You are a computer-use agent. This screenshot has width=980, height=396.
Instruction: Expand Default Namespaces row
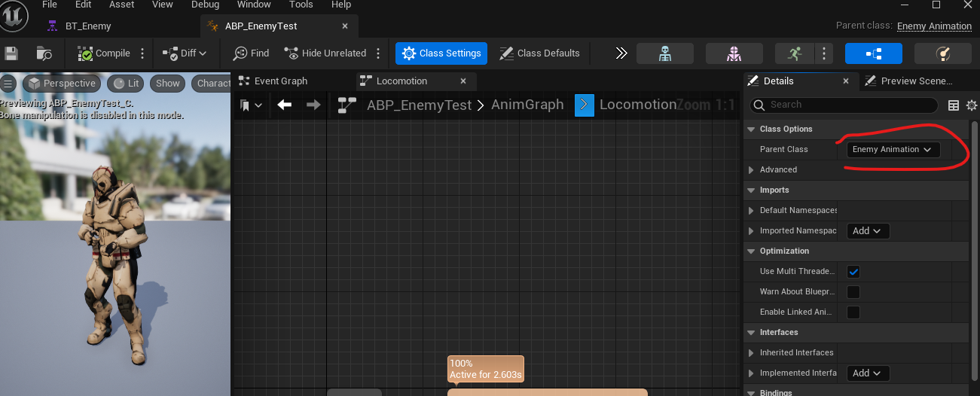pyautogui.click(x=751, y=211)
